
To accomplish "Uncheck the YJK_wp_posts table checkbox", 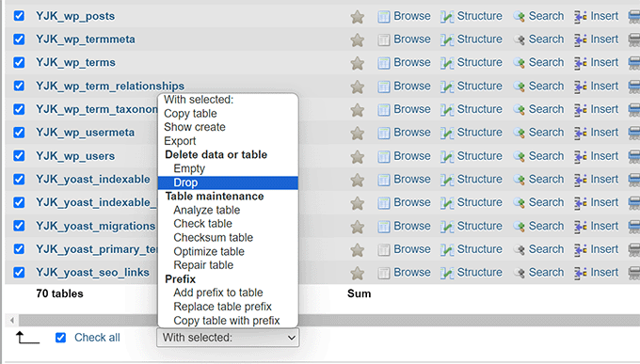I will pos(19,16).
